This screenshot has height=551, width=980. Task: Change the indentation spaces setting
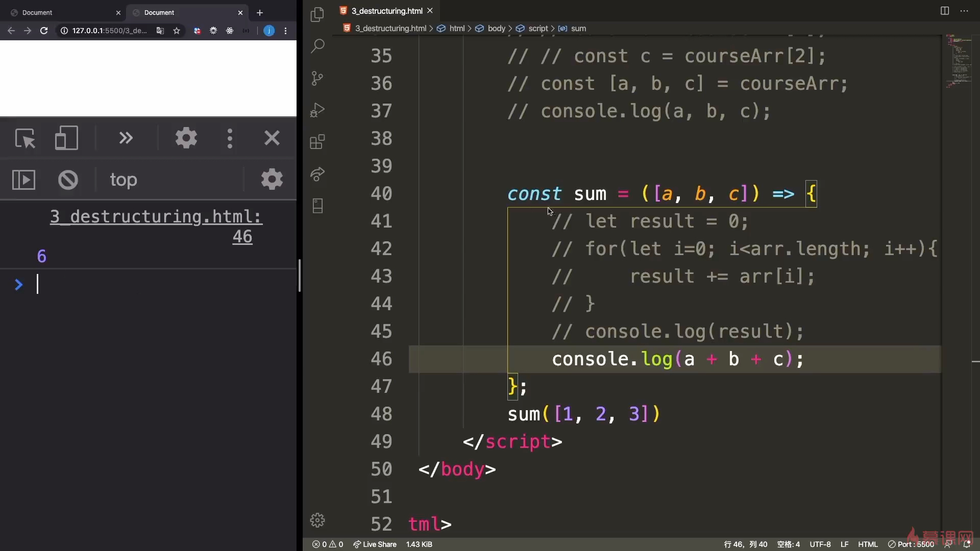[x=788, y=544]
